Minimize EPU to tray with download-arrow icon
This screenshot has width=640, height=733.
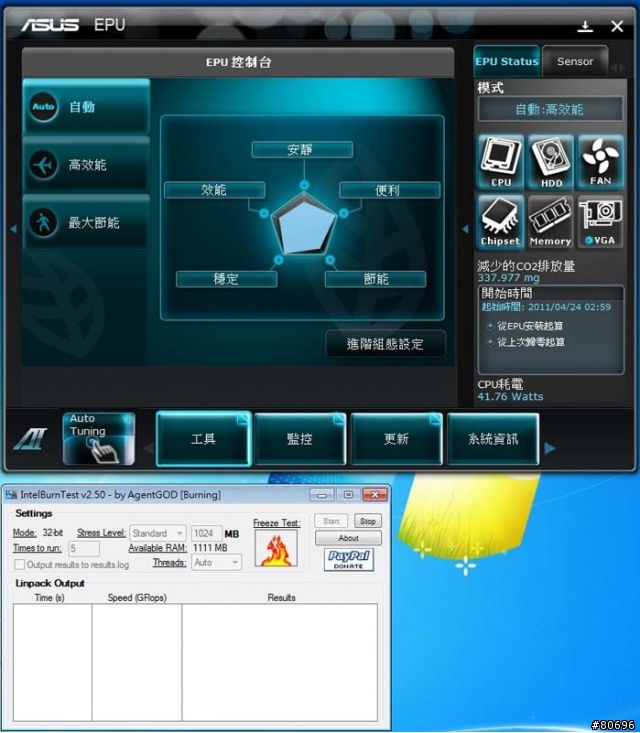(585, 26)
